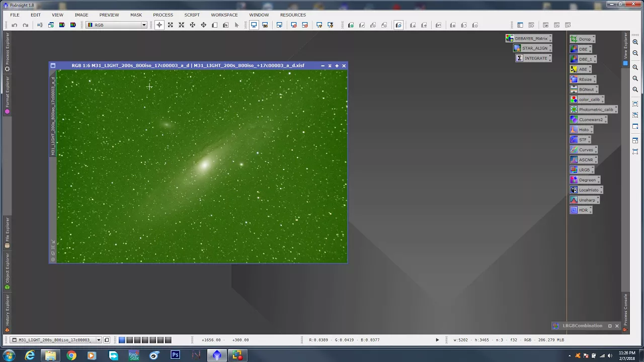Open the SCRIPT menu
The image size is (644, 362).
192,15
